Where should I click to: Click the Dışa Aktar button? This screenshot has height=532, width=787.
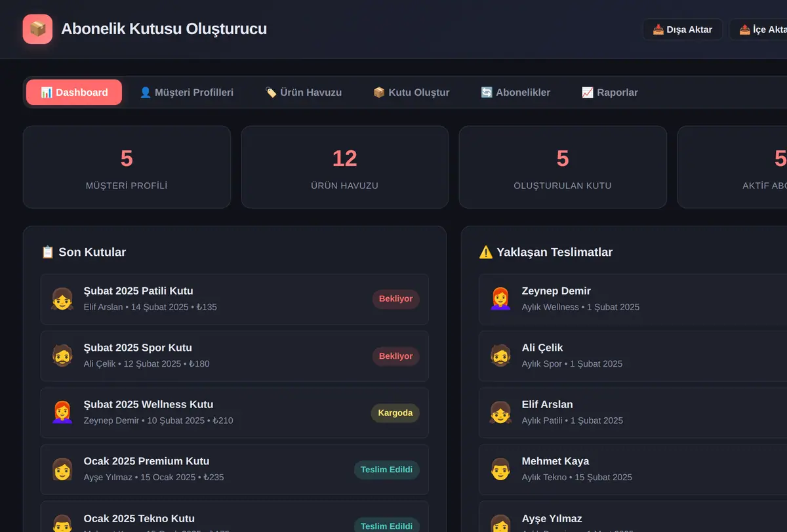(682, 30)
